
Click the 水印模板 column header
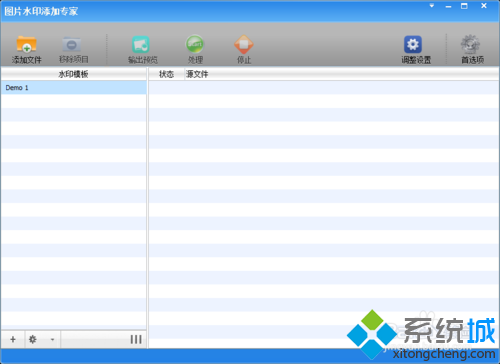73,74
